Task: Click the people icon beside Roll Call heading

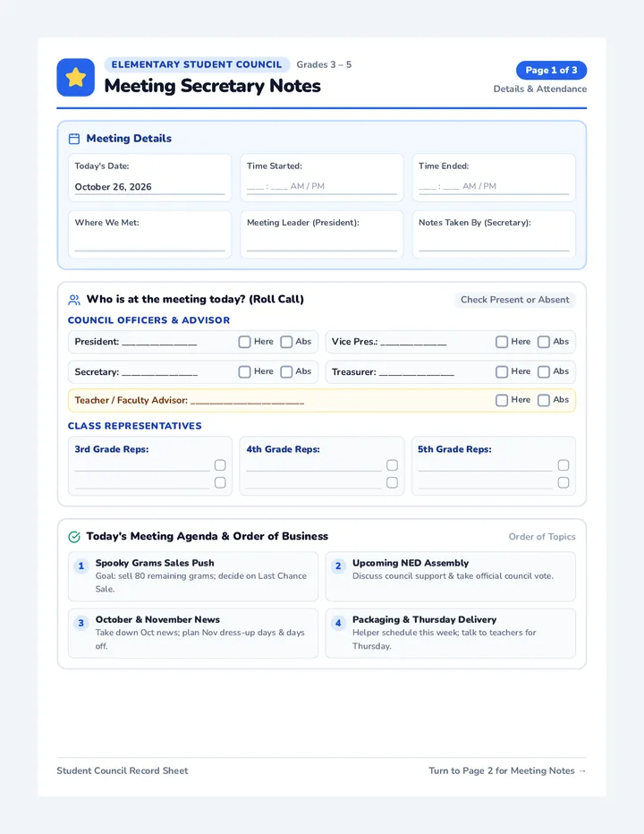Action: pos(74,300)
